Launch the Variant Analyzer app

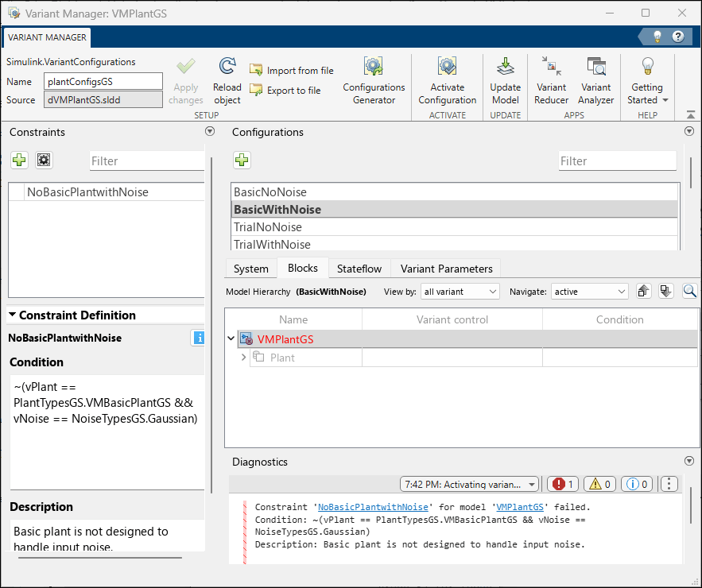596,81
